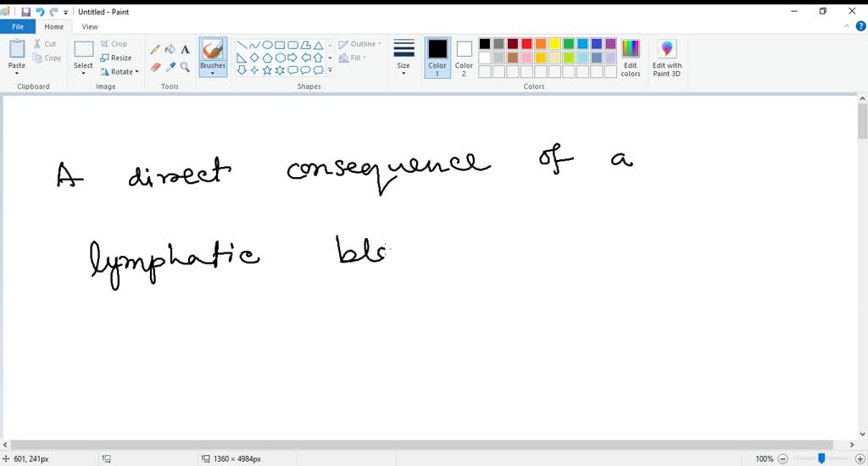Viewport: 868px width, 466px height.
Task: Open Customize Quick Access Toolbar arrow
Action: [x=66, y=12]
